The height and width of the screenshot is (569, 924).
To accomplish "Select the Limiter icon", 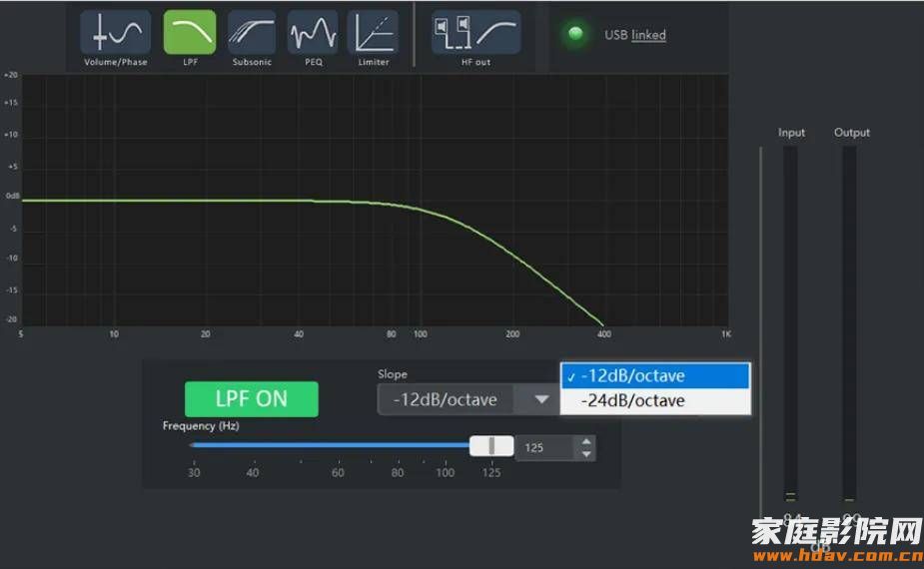I will (x=373, y=33).
